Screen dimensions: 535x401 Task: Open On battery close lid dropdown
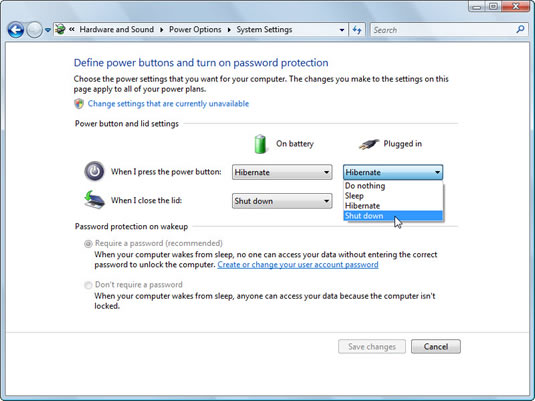[x=282, y=201]
